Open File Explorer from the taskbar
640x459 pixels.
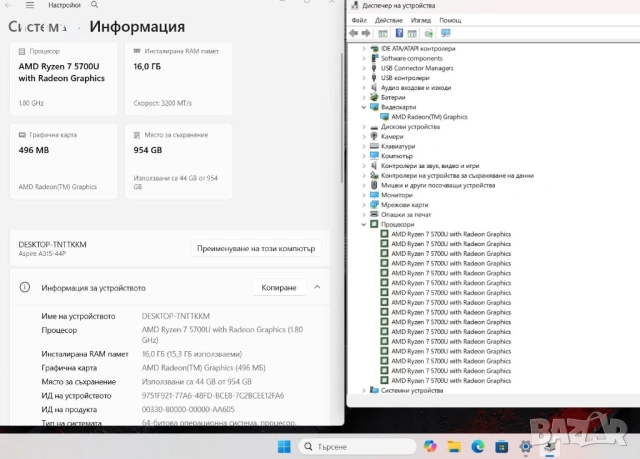pyautogui.click(x=454, y=446)
